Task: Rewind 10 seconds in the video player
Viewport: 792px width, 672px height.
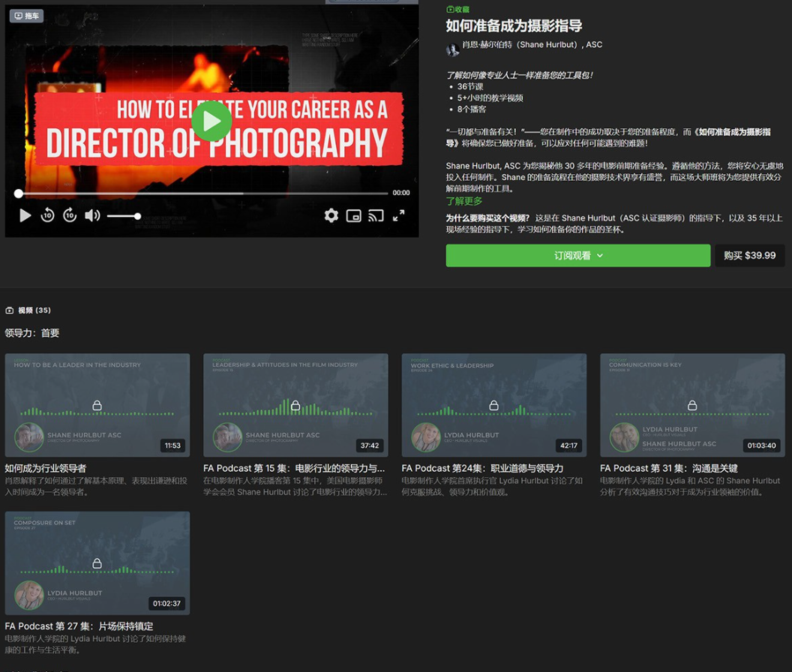Action: pyautogui.click(x=47, y=216)
